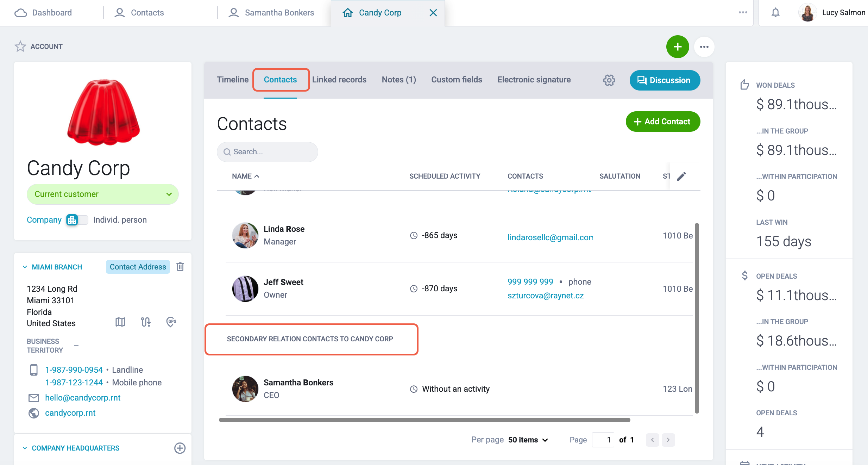The width and height of the screenshot is (868, 465).
Task: Click the GPS location icon
Action: click(x=171, y=322)
